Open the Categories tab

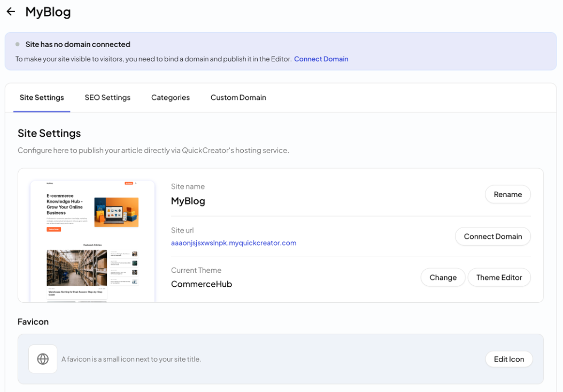tap(171, 98)
